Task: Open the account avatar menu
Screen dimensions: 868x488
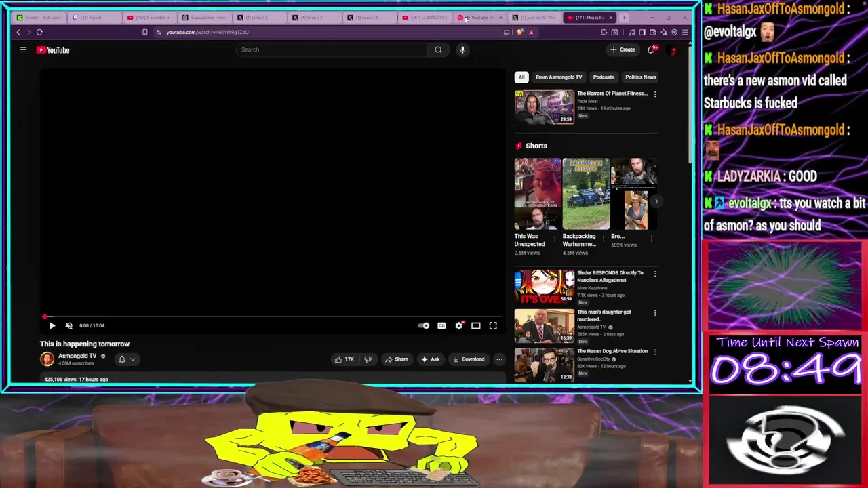Action: pos(673,49)
